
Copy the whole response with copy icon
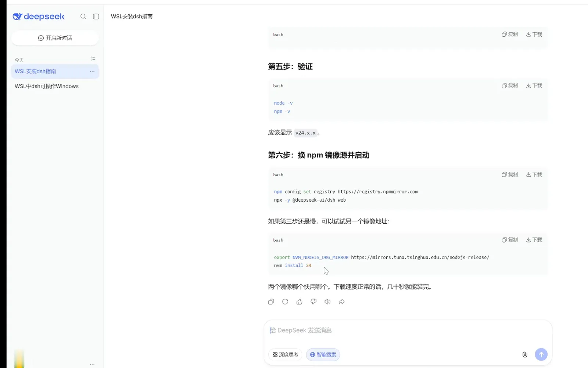(271, 302)
